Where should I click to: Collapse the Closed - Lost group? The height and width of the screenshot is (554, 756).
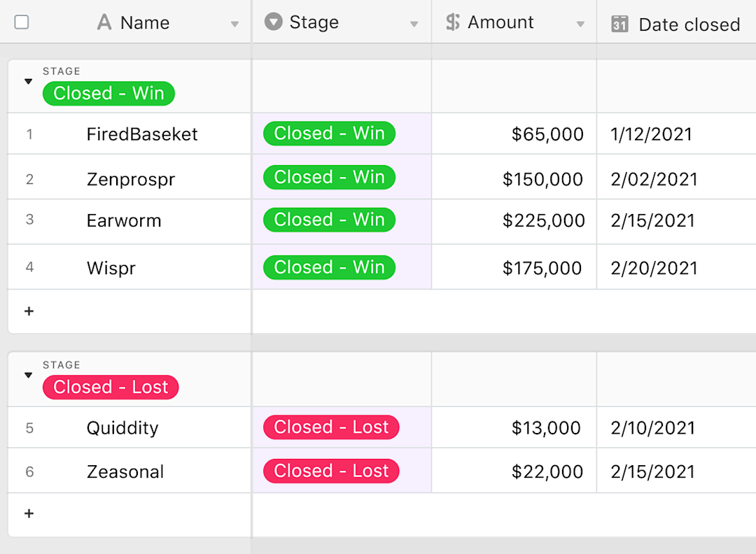click(28, 374)
